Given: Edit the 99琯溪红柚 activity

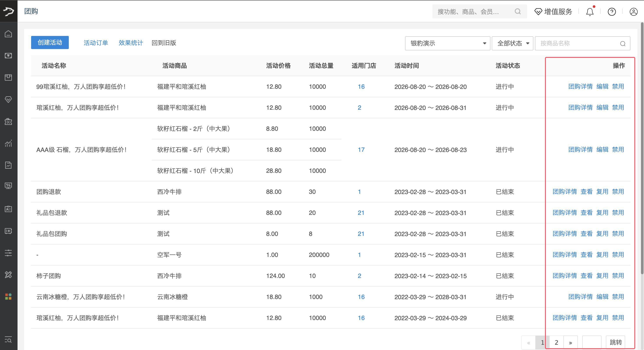Looking at the screenshot, I should [602, 87].
